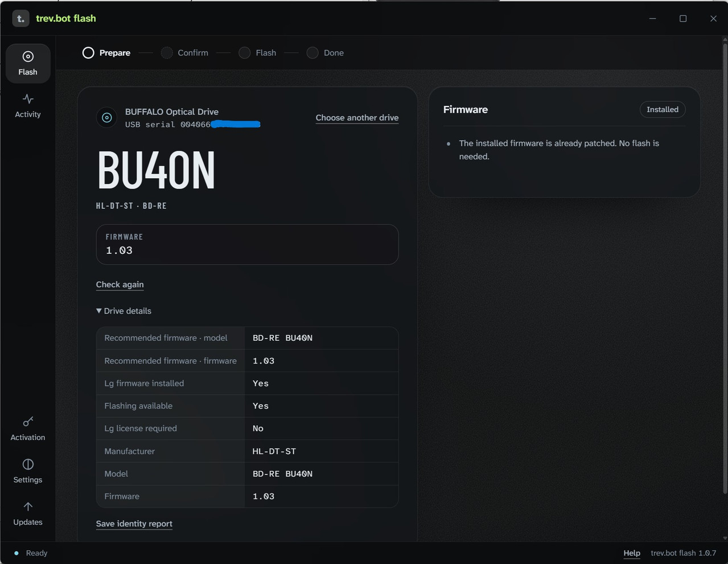Click the large BU40N model heading
Image resolution: width=728 pixels, height=564 pixels.
pyautogui.click(x=156, y=170)
